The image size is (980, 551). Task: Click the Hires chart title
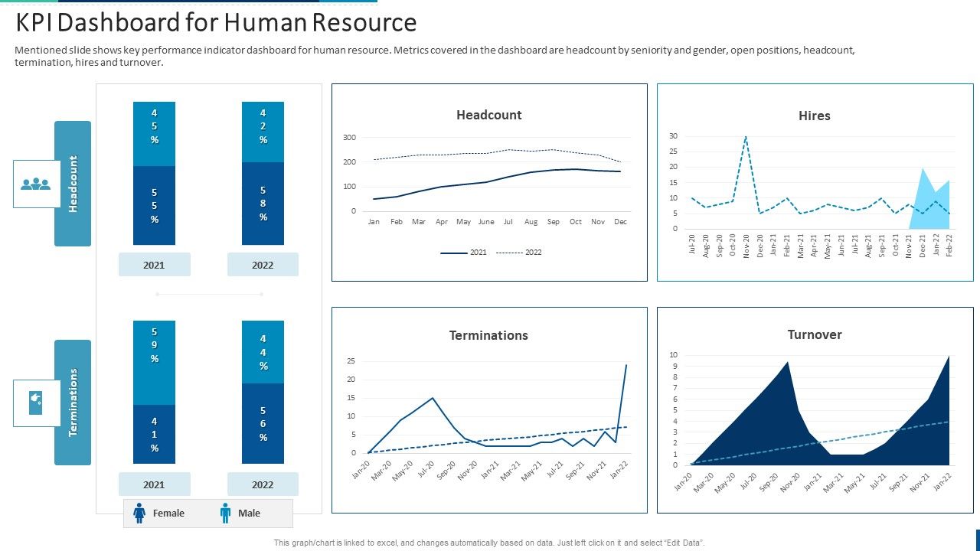[x=815, y=116]
